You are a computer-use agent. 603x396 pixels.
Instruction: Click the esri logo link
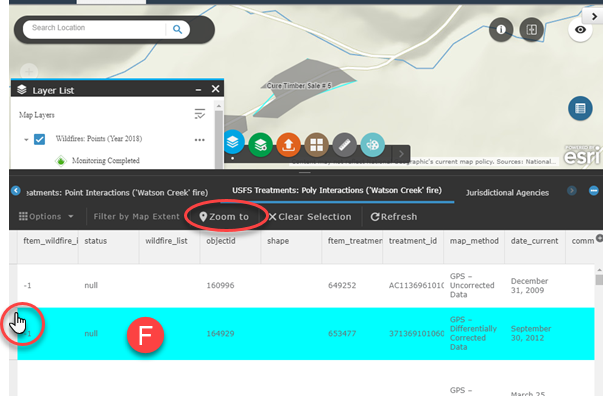tap(582, 155)
